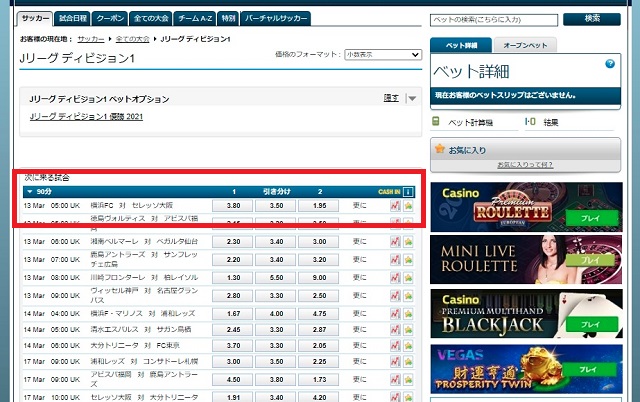Click the CASH IN info icon
Screen dimensions: 640x402
tap(409, 191)
